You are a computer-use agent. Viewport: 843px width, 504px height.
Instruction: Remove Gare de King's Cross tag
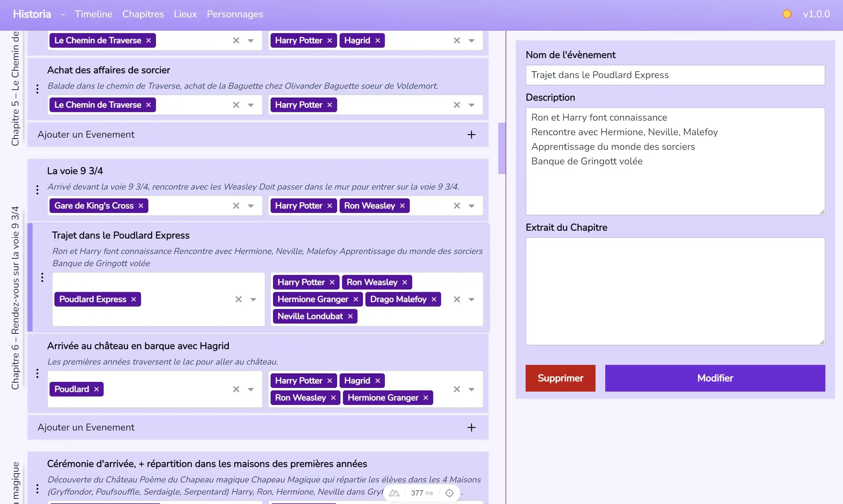tap(141, 206)
